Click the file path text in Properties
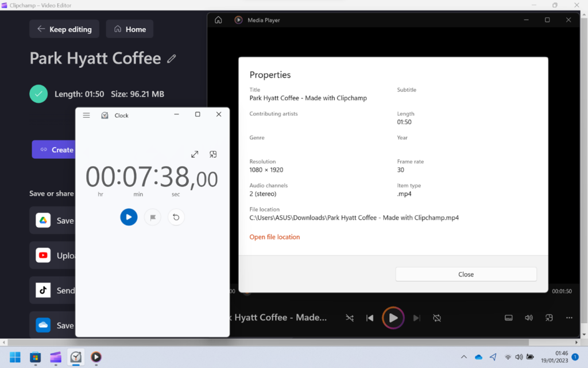The width and height of the screenshot is (588, 368). (354, 218)
